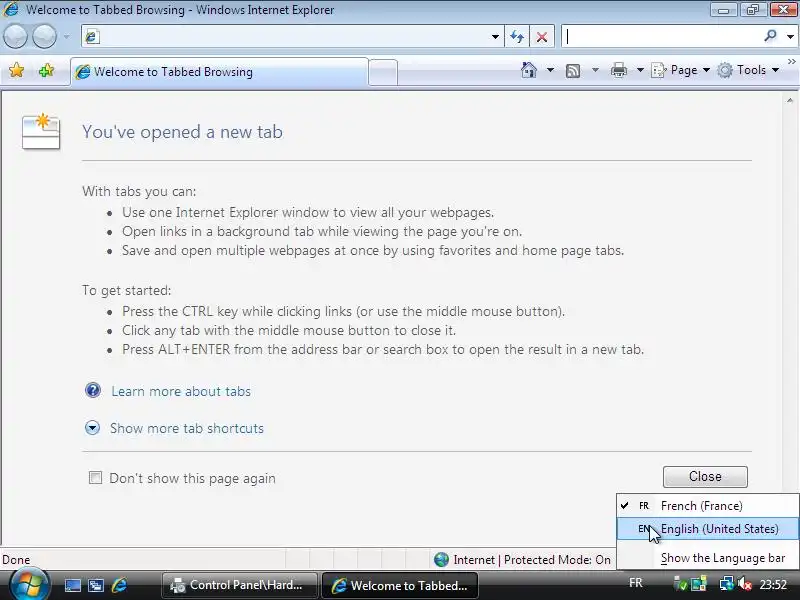The image size is (800, 600).
Task: Click the Refresh page icon
Action: click(x=517, y=37)
